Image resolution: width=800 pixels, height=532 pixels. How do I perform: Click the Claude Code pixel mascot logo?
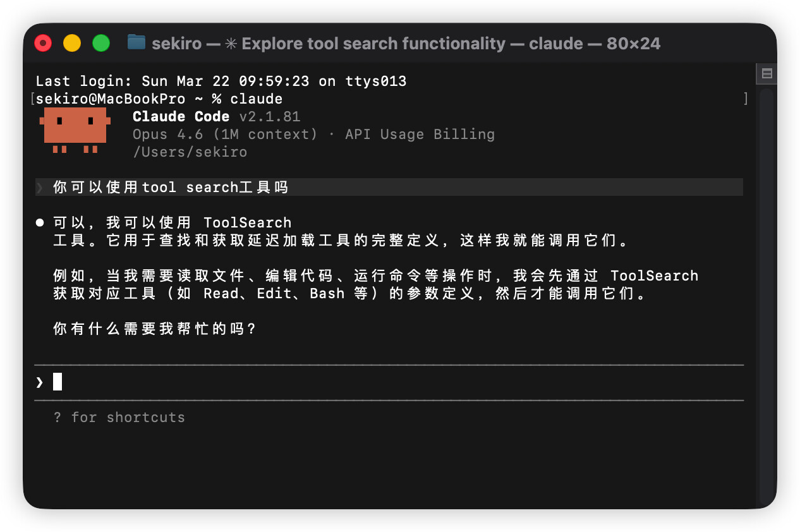pyautogui.click(x=75, y=131)
